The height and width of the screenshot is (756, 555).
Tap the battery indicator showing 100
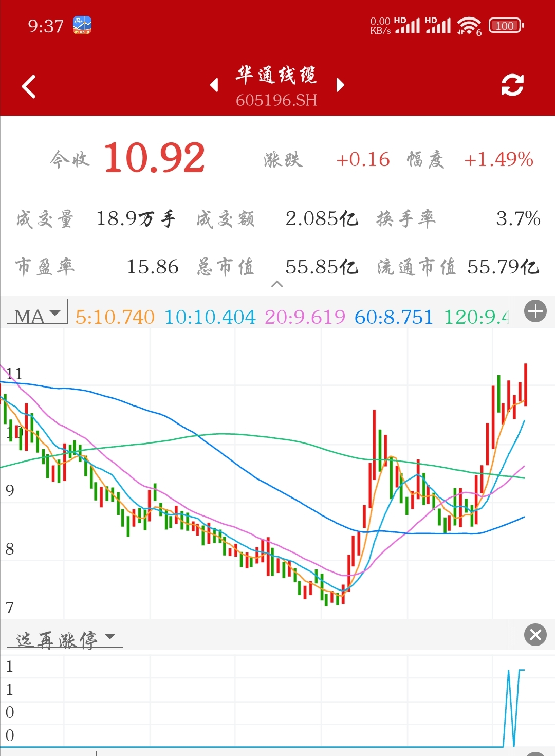click(506, 25)
